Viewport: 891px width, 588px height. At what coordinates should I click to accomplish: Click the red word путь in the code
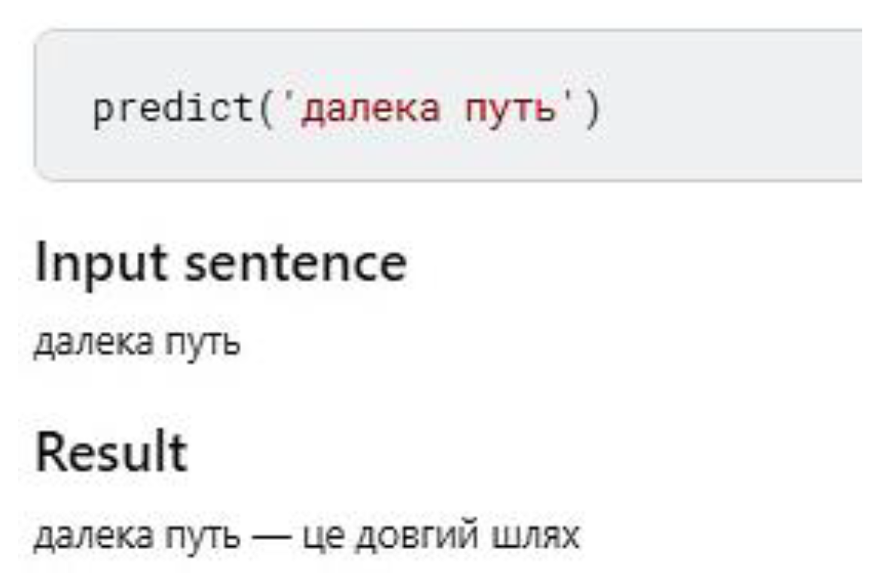tap(510, 109)
